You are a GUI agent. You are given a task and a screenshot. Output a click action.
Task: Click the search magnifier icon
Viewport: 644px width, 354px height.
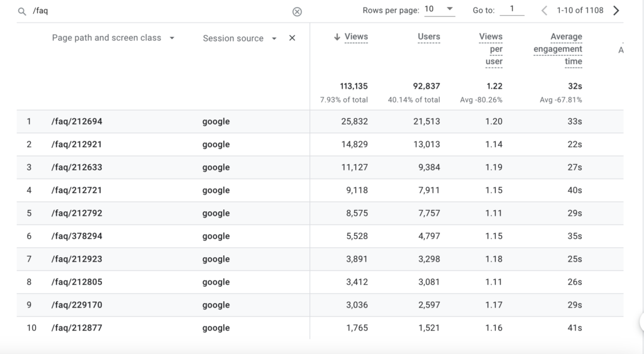tap(22, 11)
